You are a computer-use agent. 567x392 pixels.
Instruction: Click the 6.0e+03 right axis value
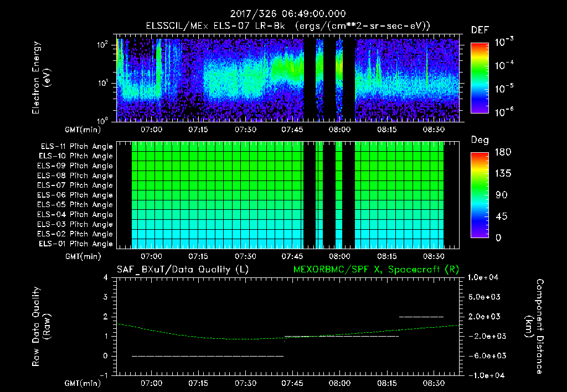coord(484,297)
